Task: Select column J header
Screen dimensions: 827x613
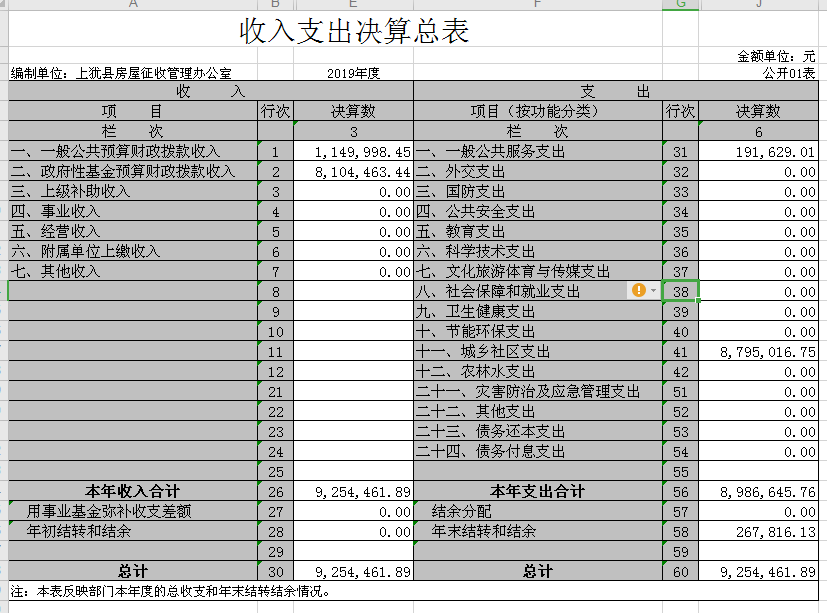Action: 758,4
